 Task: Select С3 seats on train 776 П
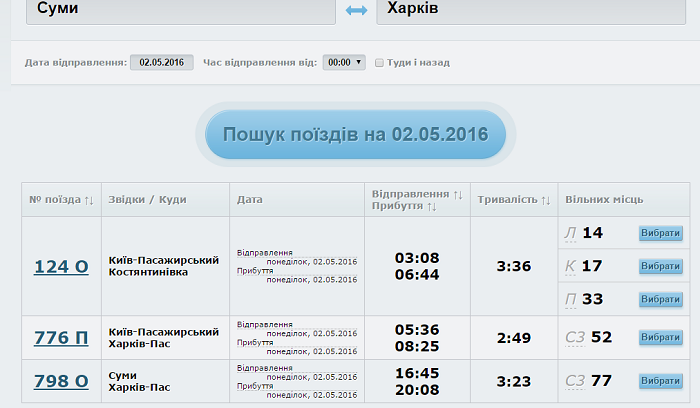660,338
